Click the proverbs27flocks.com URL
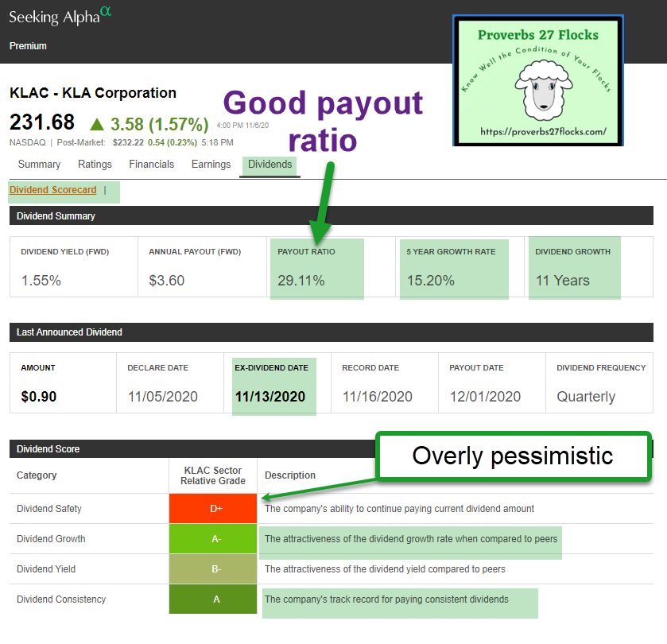667x644 pixels. click(x=537, y=131)
